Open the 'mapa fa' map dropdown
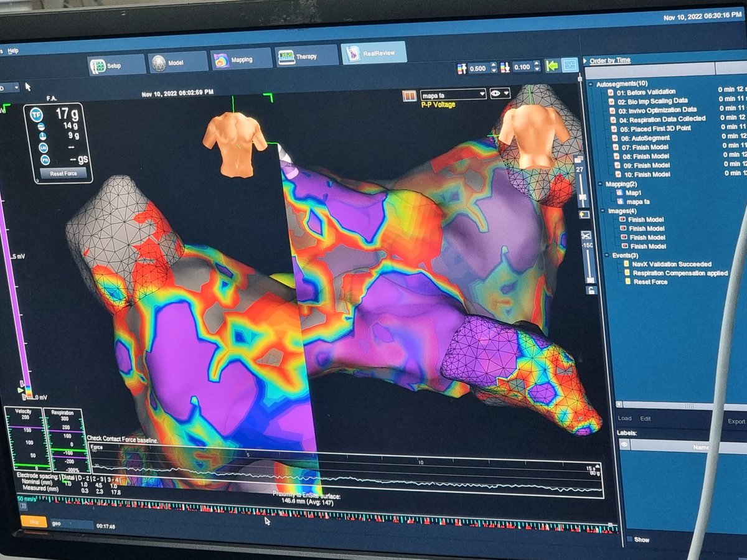 click(x=453, y=95)
